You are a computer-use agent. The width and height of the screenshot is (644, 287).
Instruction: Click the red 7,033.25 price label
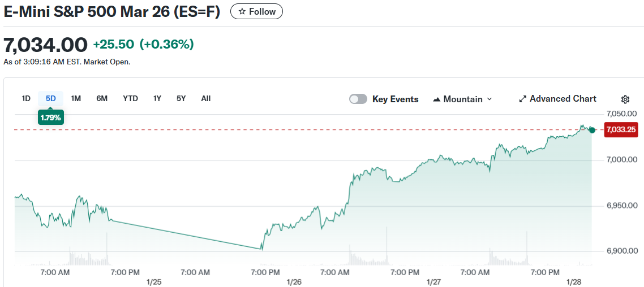coord(621,129)
